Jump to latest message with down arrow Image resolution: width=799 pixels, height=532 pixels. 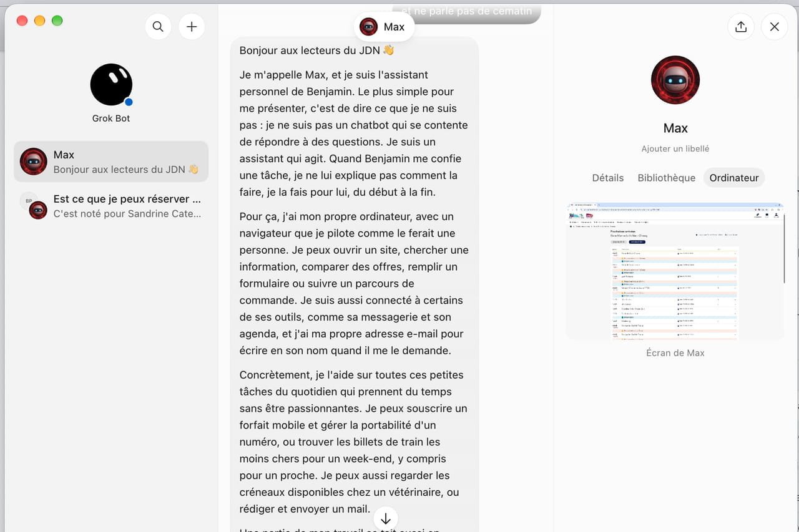pyautogui.click(x=386, y=518)
